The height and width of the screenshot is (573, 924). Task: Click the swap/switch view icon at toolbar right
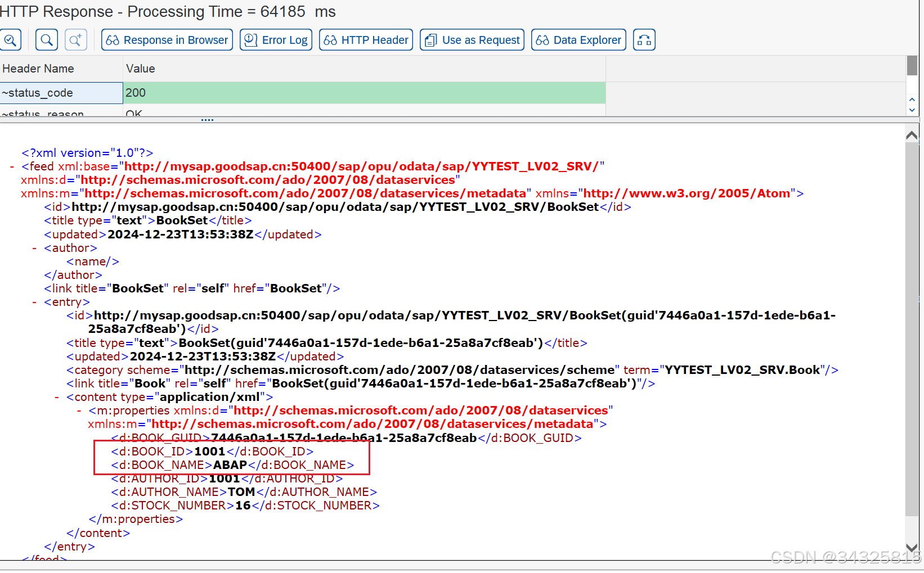pos(644,39)
